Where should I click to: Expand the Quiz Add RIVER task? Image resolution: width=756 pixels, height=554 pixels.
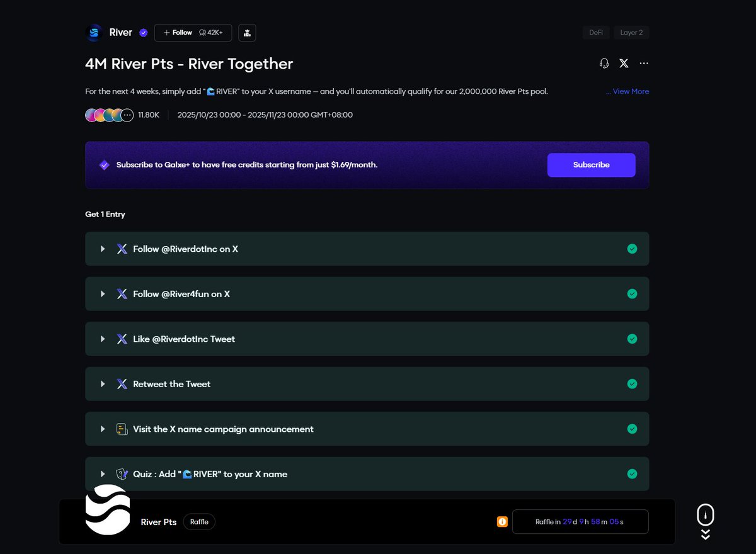click(103, 474)
